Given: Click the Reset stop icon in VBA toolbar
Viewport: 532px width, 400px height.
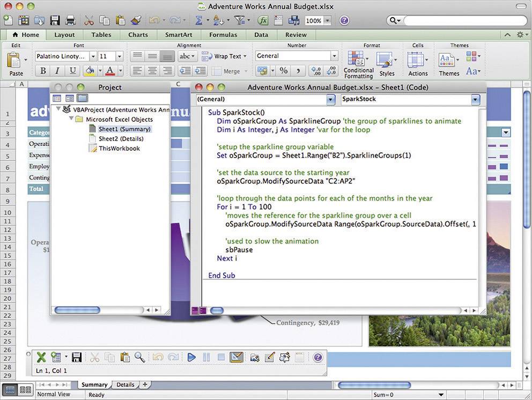Looking at the screenshot, I should tap(221, 357).
